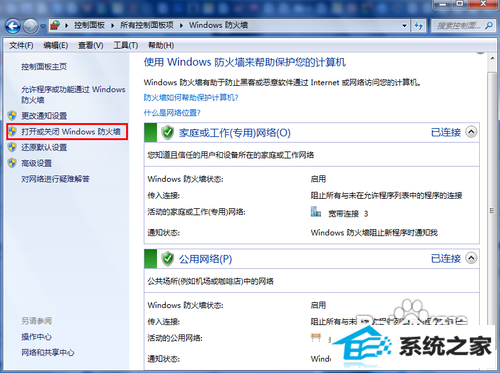This screenshot has width=500, height=373.
Task: Open 操作中心 under 另请参阅
Action: pyautogui.click(x=36, y=337)
